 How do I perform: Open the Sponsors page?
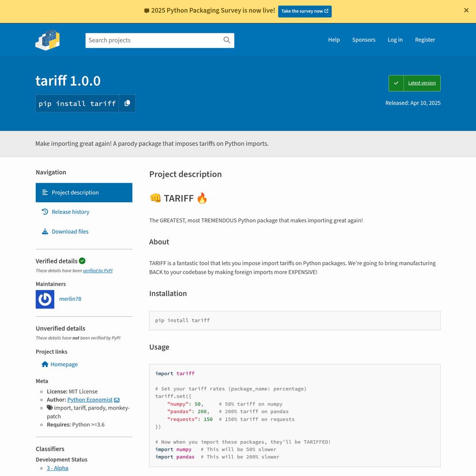coord(364,40)
